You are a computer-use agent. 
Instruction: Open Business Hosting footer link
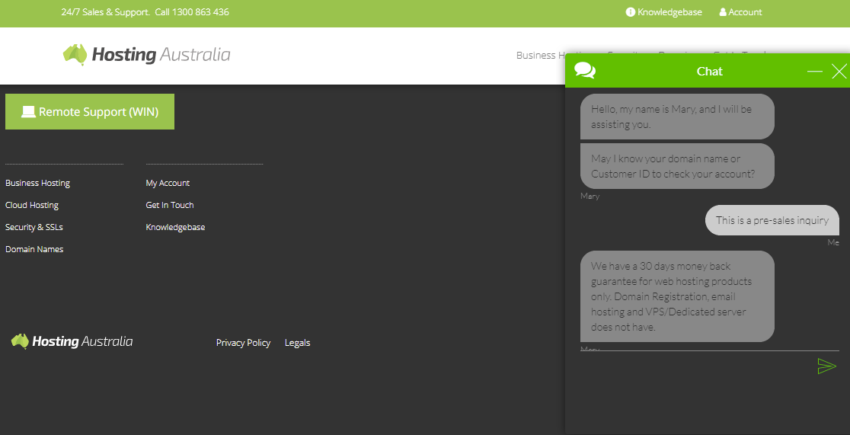pos(37,183)
